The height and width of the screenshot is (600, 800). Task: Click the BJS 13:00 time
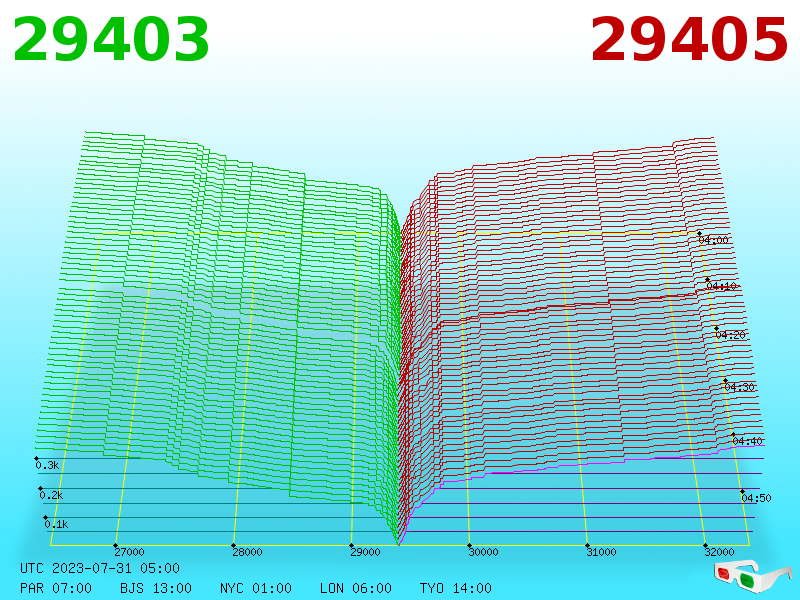[156, 588]
